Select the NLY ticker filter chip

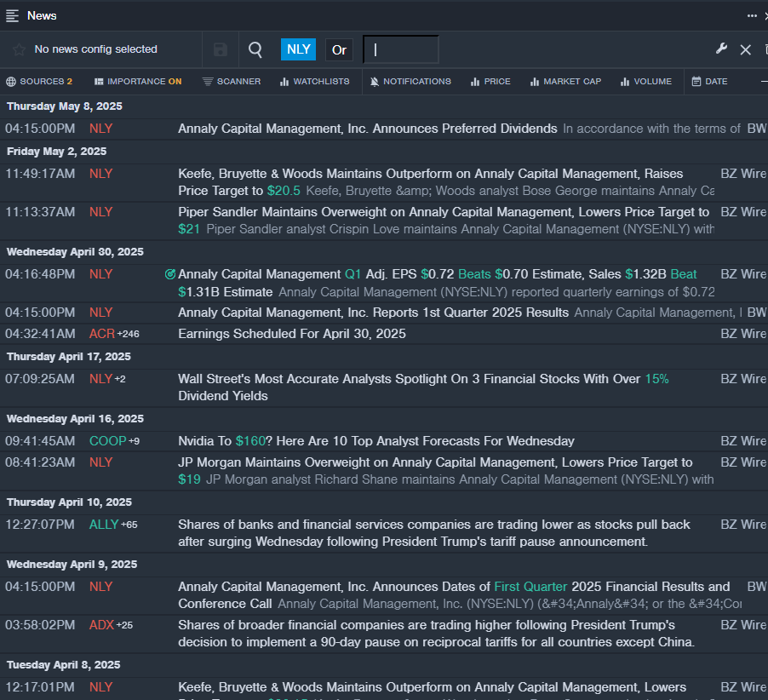298,49
